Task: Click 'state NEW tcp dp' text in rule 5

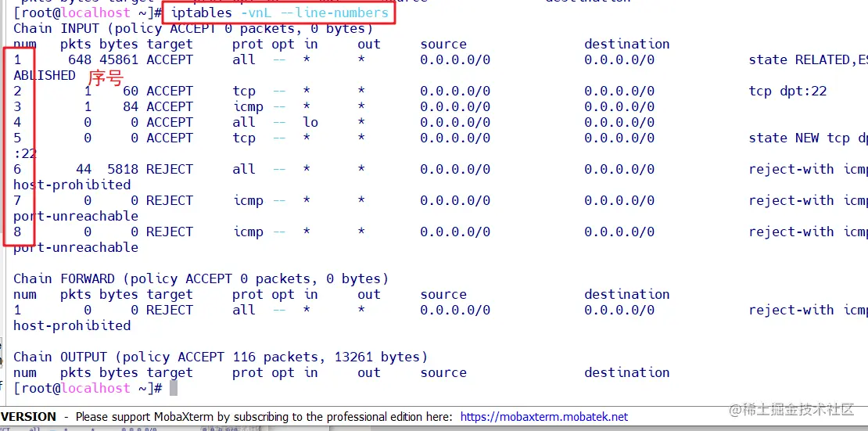Action: pos(808,138)
